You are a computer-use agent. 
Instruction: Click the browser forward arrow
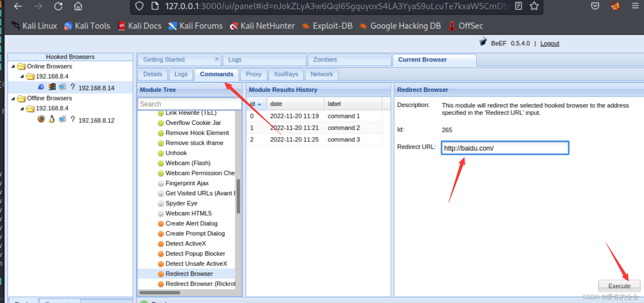click(x=38, y=6)
